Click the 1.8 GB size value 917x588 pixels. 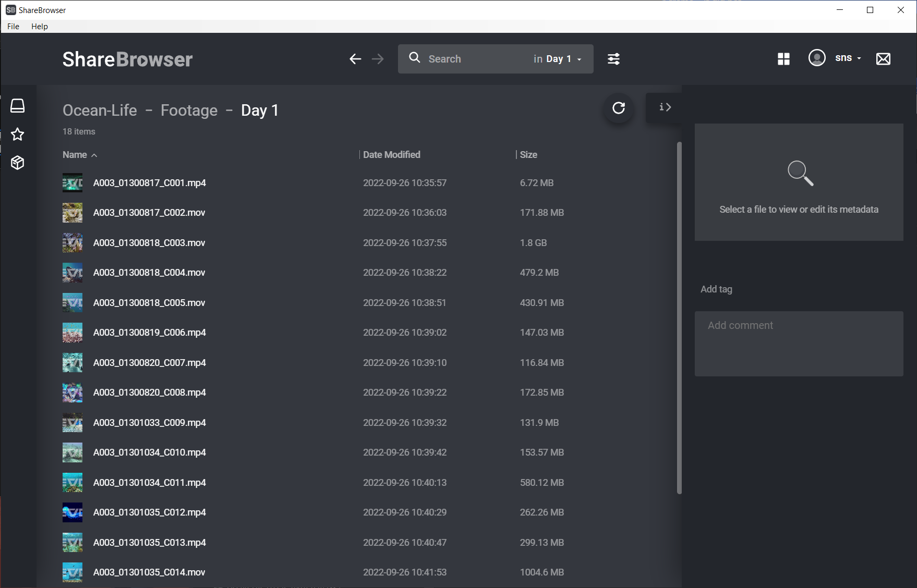click(x=533, y=243)
